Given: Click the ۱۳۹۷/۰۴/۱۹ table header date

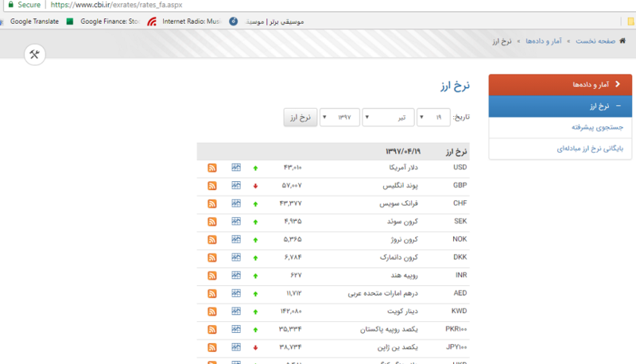Looking at the screenshot, I should coord(403,151).
